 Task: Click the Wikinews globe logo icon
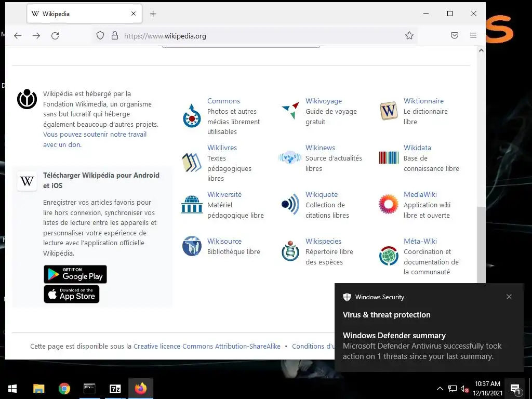pyautogui.click(x=290, y=157)
